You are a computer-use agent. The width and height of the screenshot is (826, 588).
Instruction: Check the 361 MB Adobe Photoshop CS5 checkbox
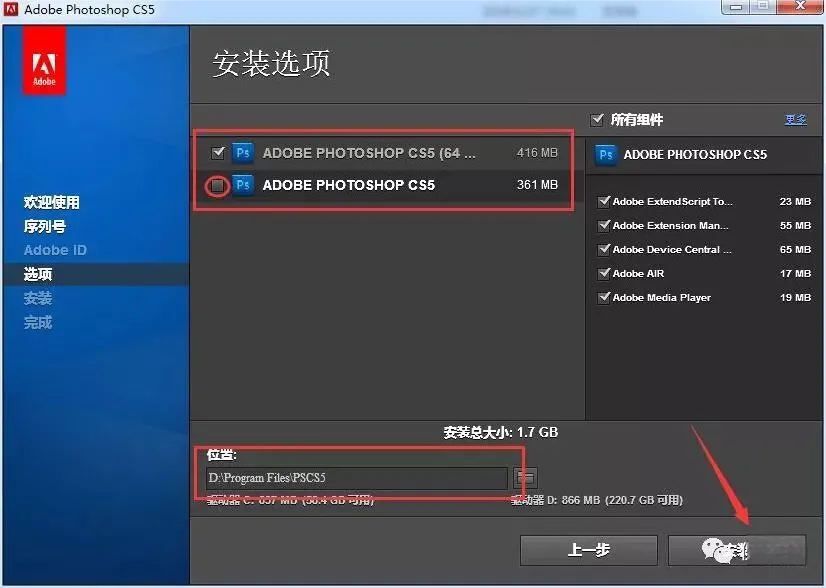coord(218,185)
